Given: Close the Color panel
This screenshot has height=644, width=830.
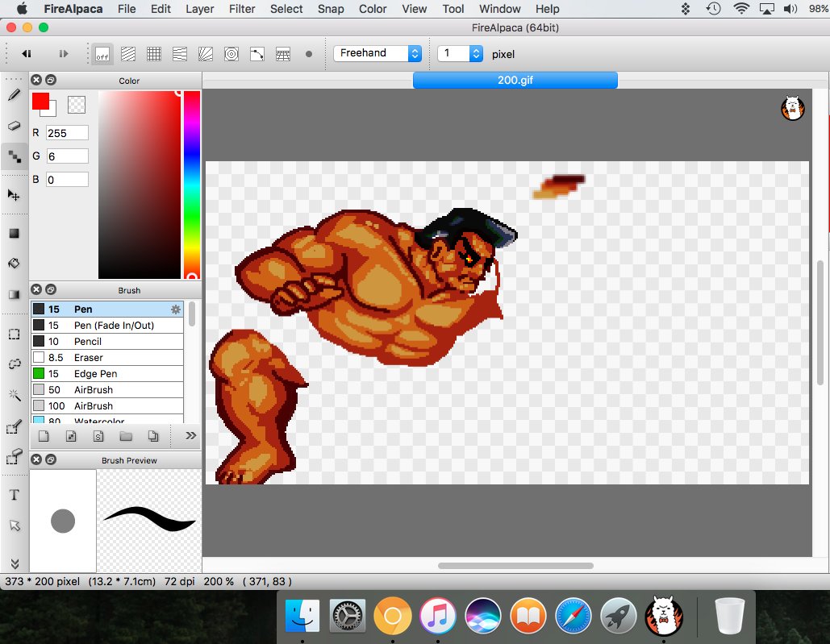Looking at the screenshot, I should tap(36, 80).
